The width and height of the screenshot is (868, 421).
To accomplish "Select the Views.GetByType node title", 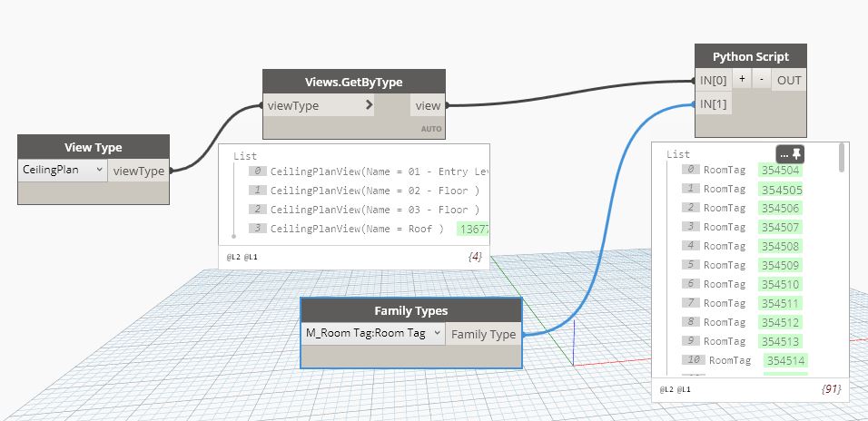I will tap(354, 81).
